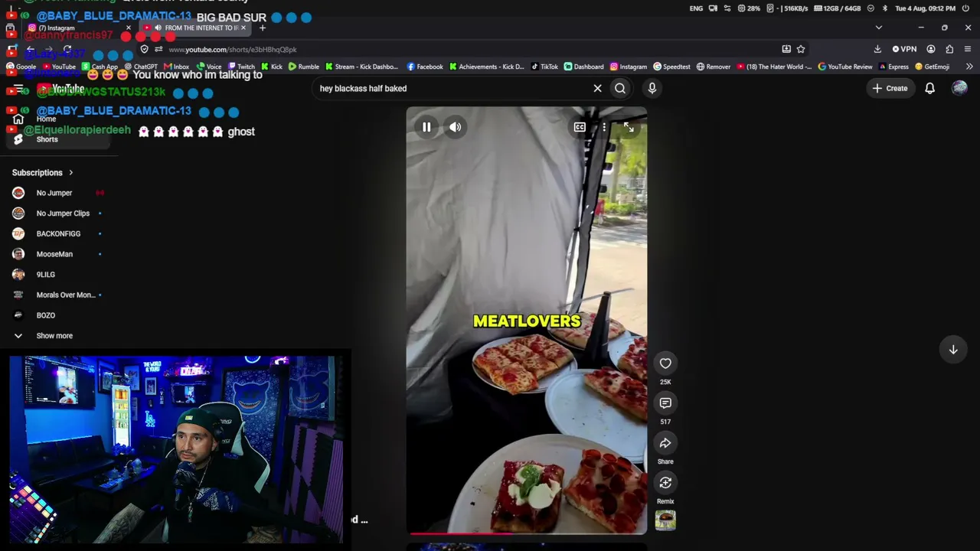Show more bookmarks overflow chevron
Viewport: 980px width, 551px height.
[x=969, y=67]
